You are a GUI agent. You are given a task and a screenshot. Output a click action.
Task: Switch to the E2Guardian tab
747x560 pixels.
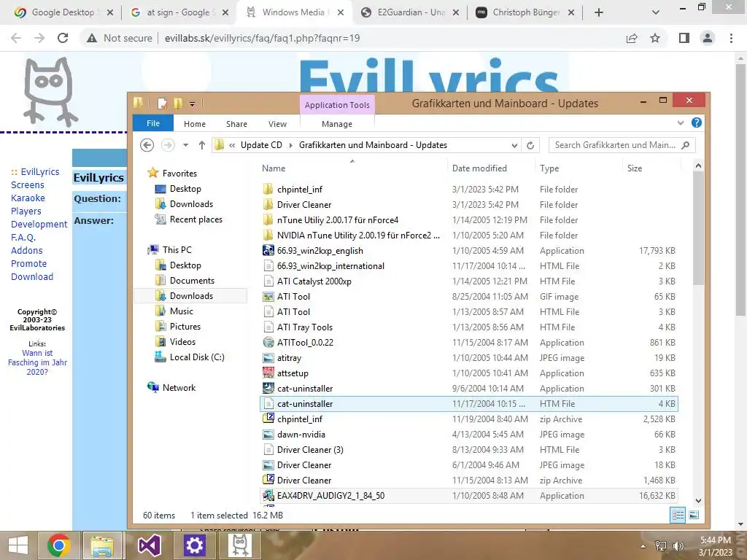(x=411, y=12)
